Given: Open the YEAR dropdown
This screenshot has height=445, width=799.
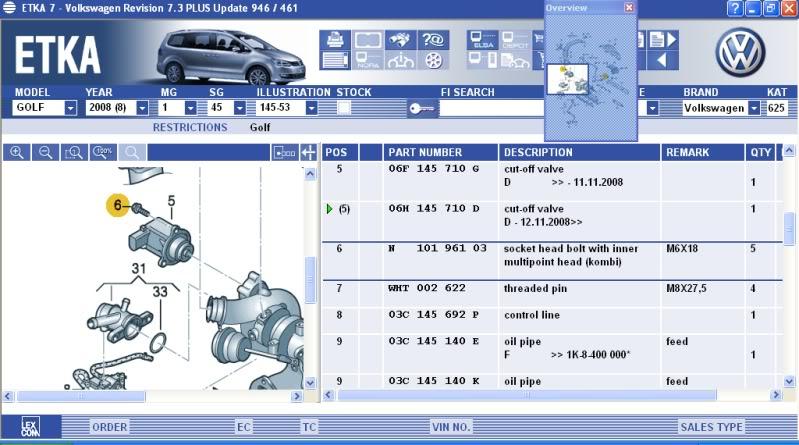Looking at the screenshot, I should (142, 108).
